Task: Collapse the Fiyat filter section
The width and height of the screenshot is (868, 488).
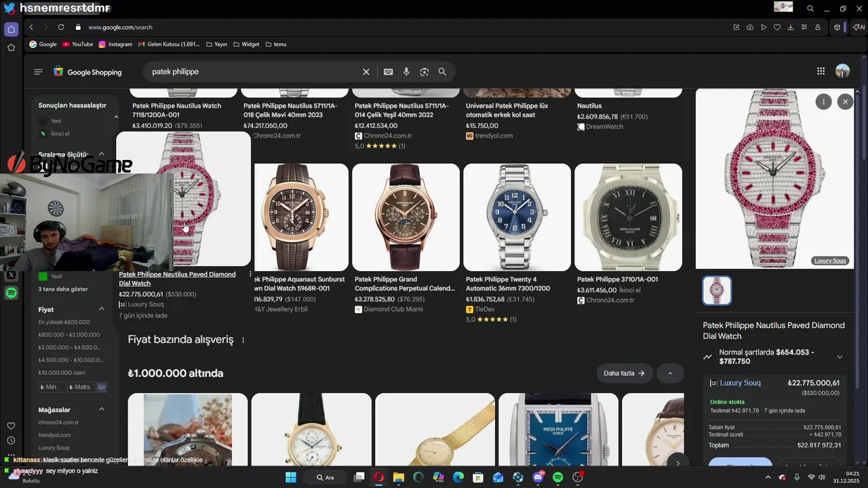Action: pyautogui.click(x=102, y=309)
